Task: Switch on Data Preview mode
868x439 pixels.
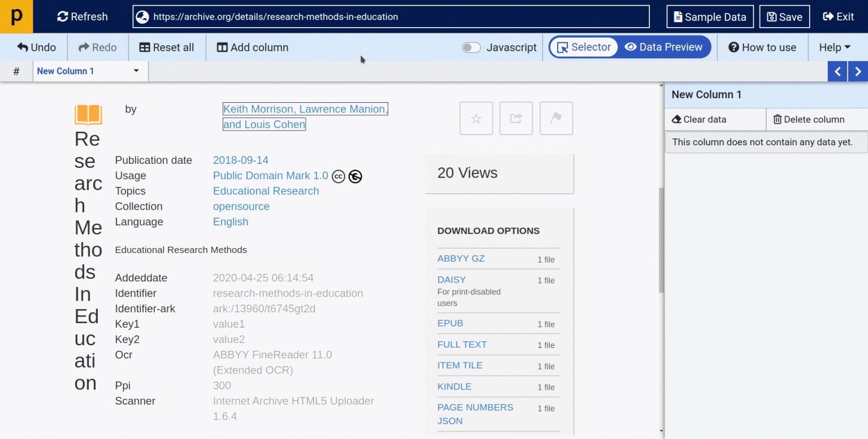Action: [664, 47]
